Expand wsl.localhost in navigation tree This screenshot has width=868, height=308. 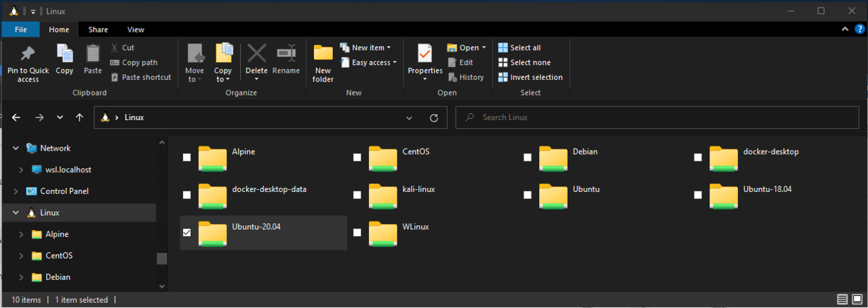[x=22, y=170]
